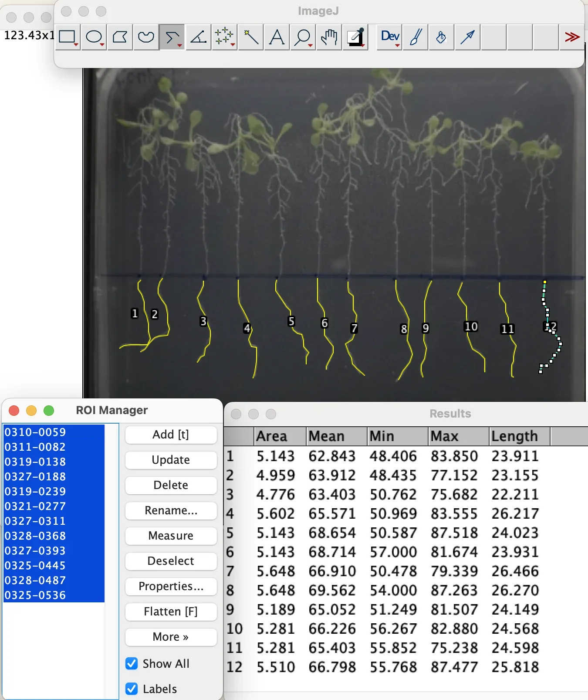Viewport: 588px width, 700px height.
Task: Click the Update button in ROI Manager
Action: point(171,460)
